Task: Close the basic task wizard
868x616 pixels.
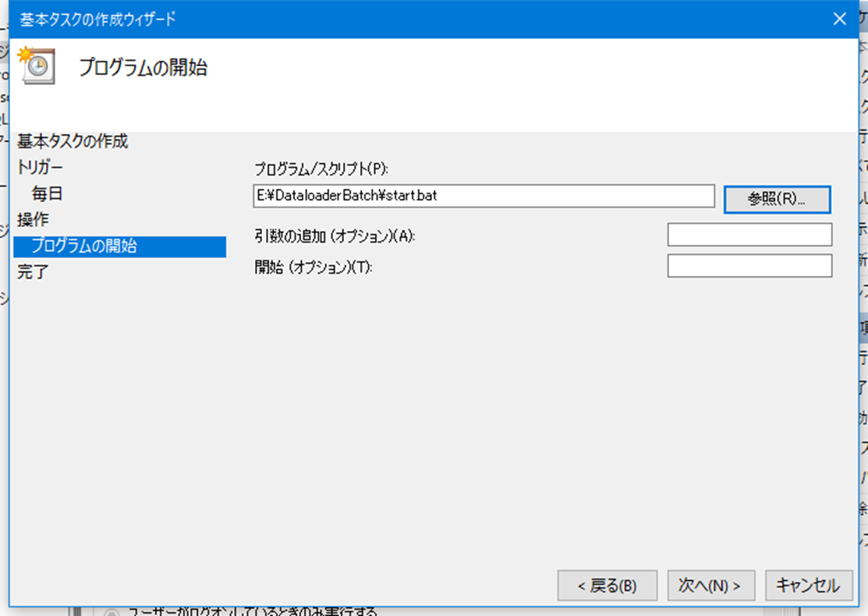Action: click(840, 18)
